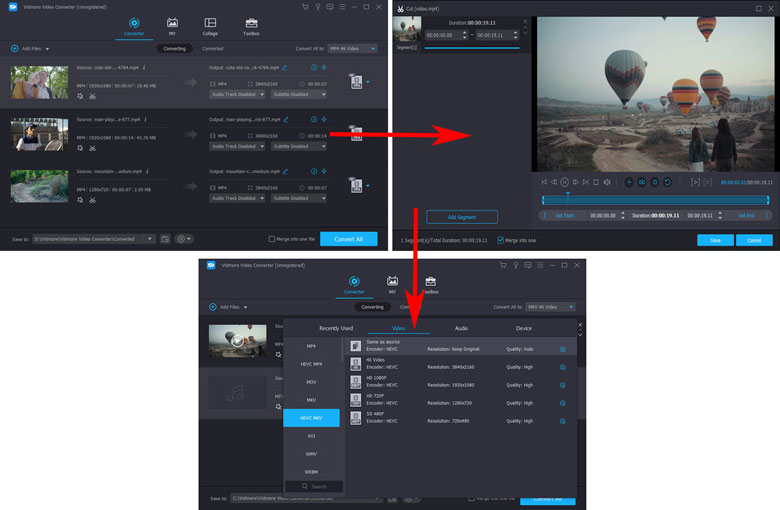Click the format Search field
Screen dimensions: 780x510
(x=314, y=487)
